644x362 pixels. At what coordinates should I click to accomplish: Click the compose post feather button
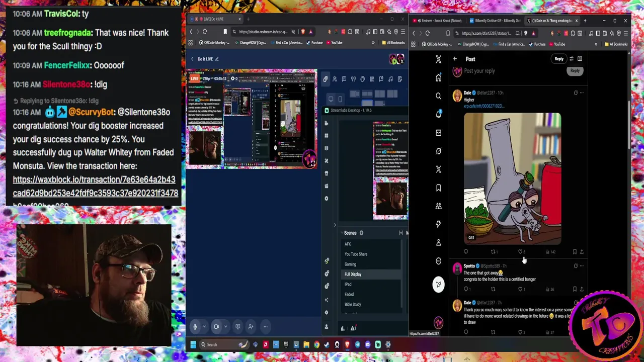pyautogui.click(x=438, y=285)
